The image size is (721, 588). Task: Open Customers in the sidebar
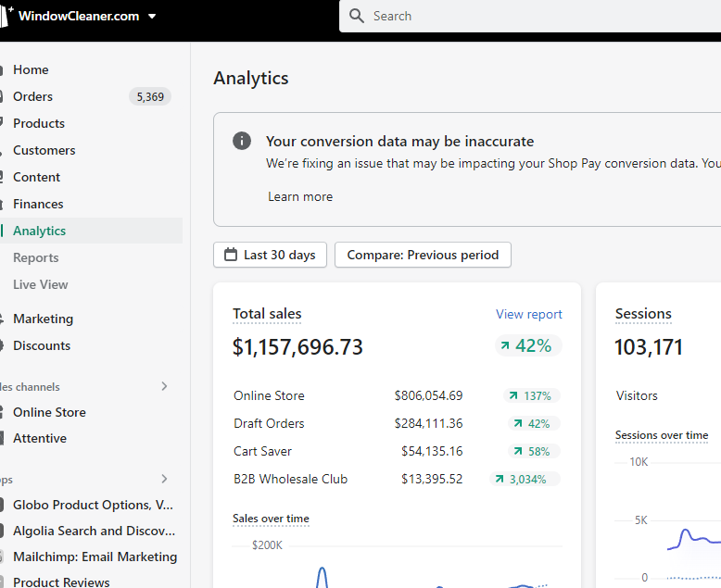(44, 150)
